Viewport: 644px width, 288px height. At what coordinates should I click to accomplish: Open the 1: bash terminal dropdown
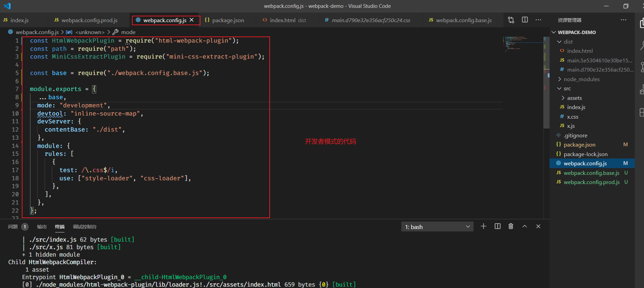point(437,227)
